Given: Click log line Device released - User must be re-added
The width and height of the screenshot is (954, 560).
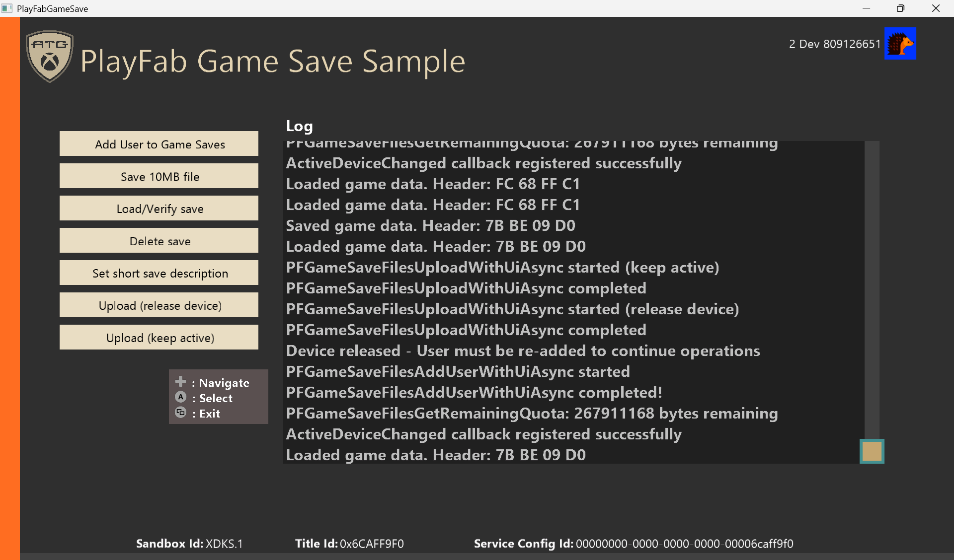Looking at the screenshot, I should tap(523, 351).
